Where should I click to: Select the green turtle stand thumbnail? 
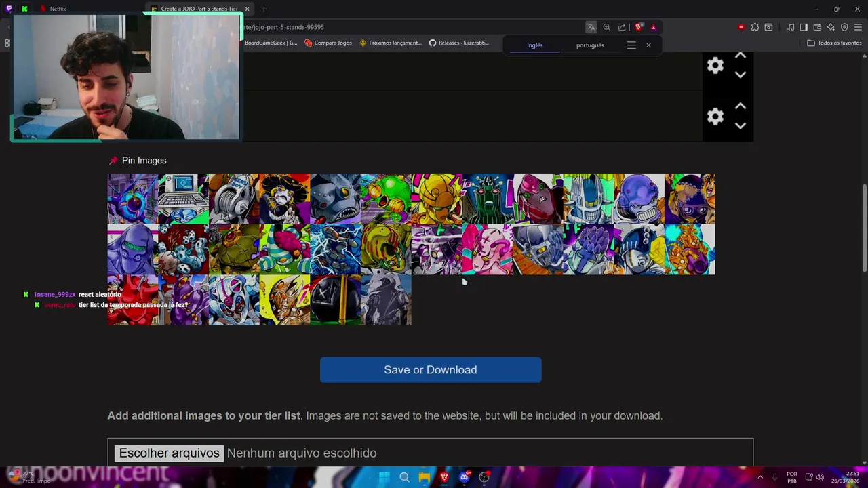[234, 249]
